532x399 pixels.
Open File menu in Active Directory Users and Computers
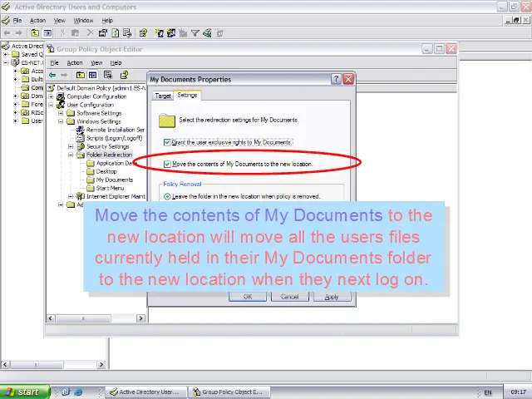pos(17,21)
